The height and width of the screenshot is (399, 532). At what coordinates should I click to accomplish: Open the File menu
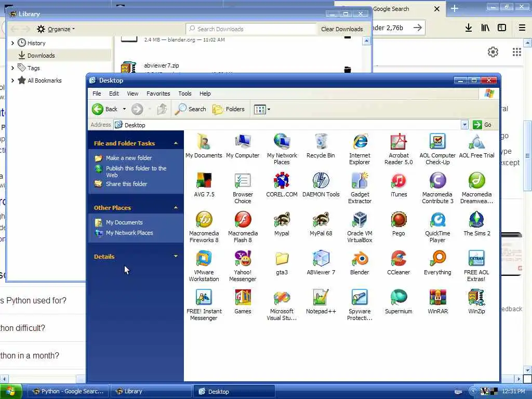click(x=97, y=94)
